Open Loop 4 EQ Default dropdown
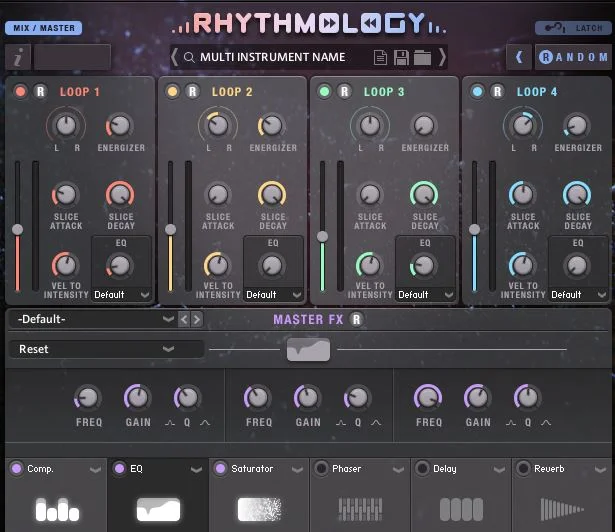 pyautogui.click(x=579, y=295)
